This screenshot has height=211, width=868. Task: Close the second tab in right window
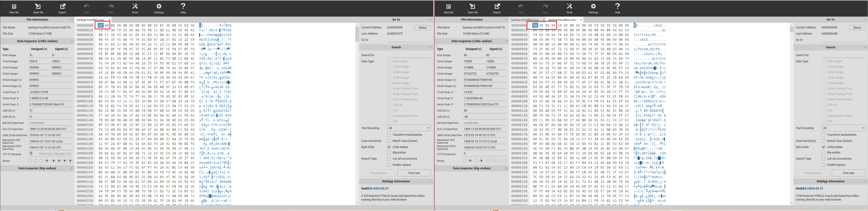click(x=581, y=20)
